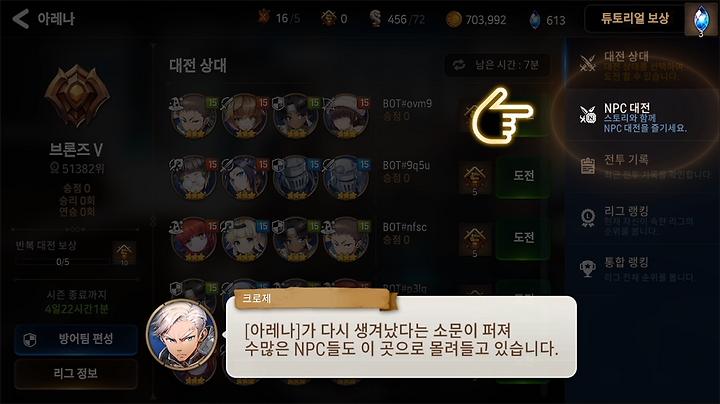Viewport: 720px width, 404px height.
Task: Go back with the 아레나 back arrow
Action: pyautogui.click(x=21, y=19)
